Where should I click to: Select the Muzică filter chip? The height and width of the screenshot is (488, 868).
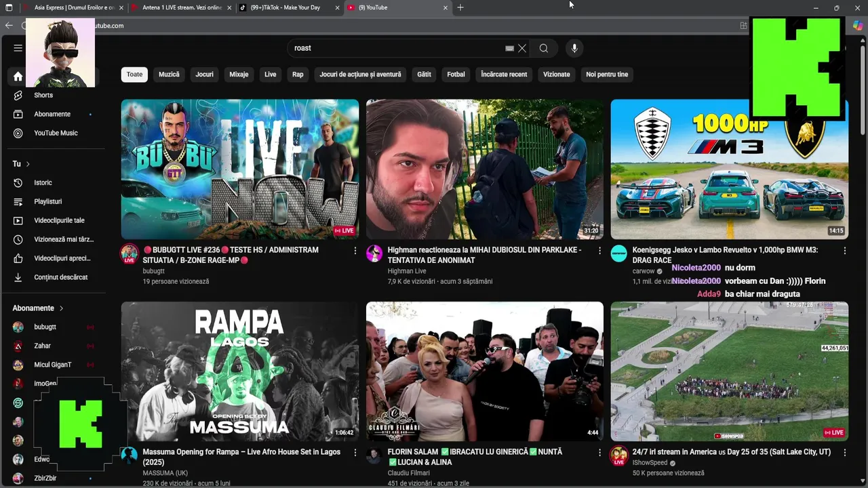[169, 75]
